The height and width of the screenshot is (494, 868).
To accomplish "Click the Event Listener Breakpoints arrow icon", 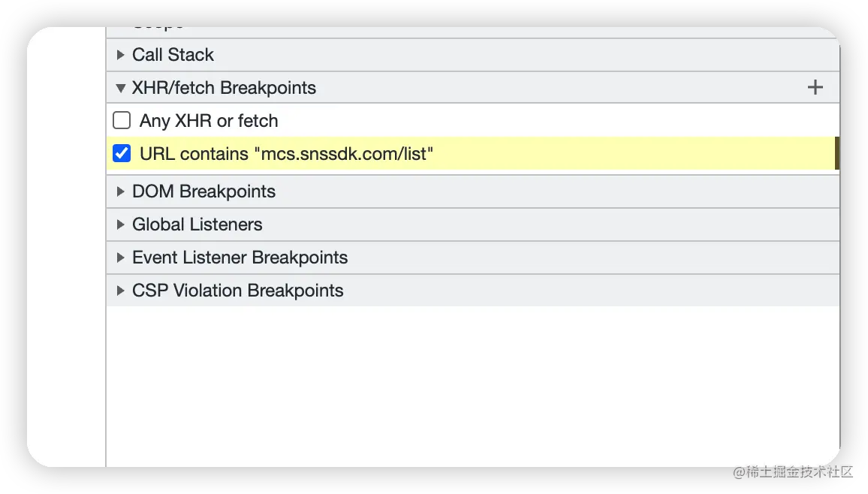I will click(120, 258).
